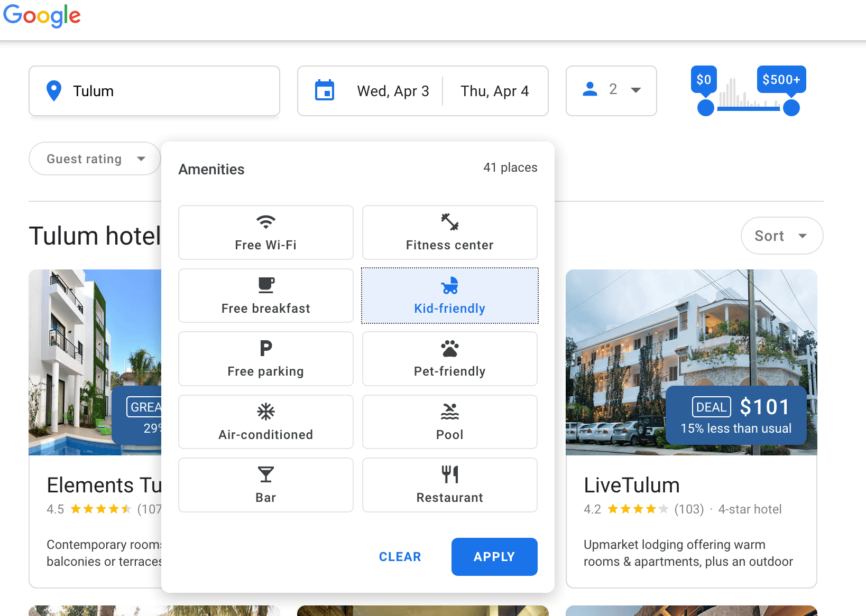Toggle the Free breakfast amenity filter

point(266,295)
